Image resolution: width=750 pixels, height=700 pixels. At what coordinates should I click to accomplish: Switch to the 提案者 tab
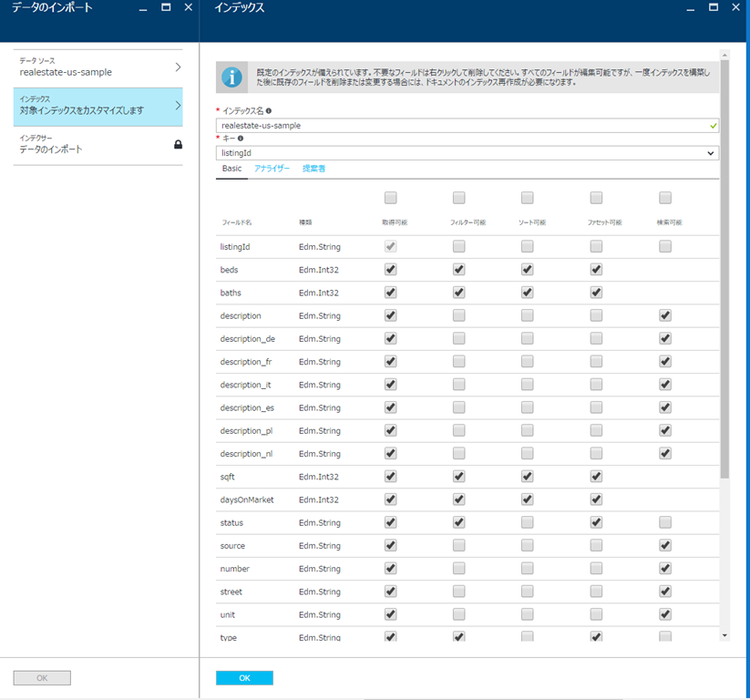[x=313, y=169]
